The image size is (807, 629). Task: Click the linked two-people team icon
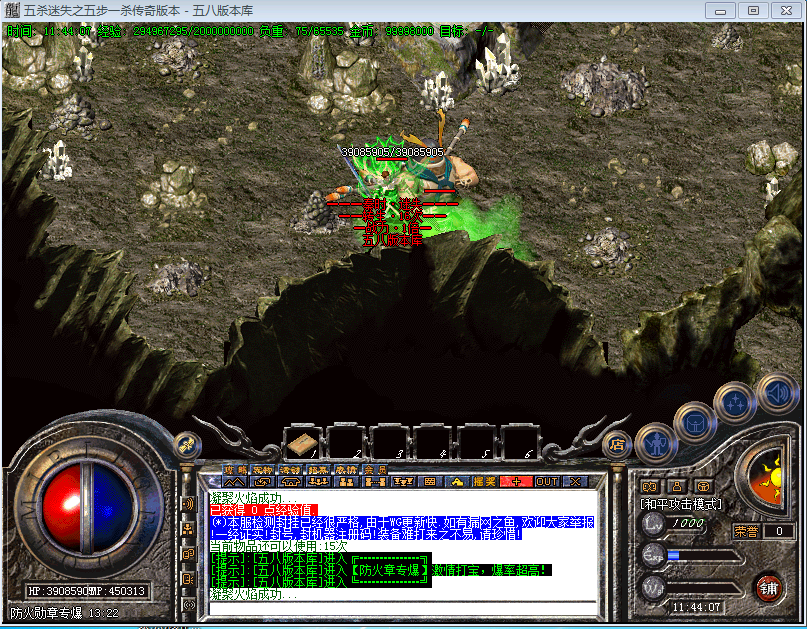375,482
